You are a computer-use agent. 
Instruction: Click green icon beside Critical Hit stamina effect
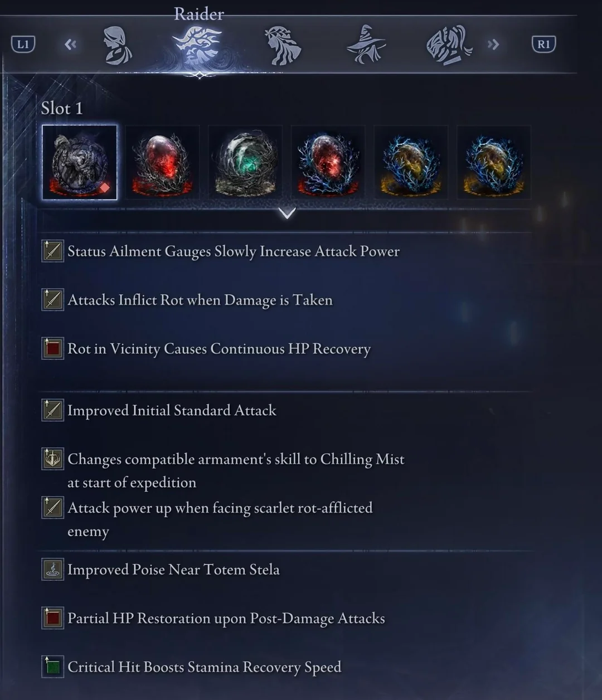tap(53, 667)
